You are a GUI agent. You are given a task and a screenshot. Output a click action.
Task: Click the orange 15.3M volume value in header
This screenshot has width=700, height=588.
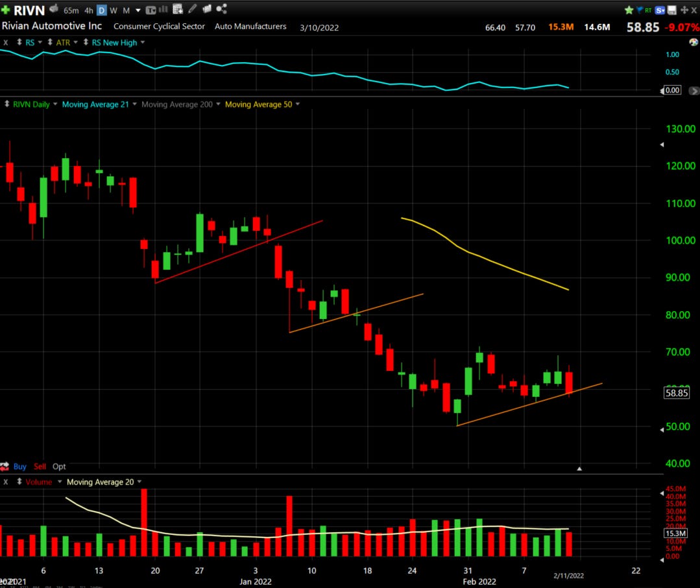561,27
